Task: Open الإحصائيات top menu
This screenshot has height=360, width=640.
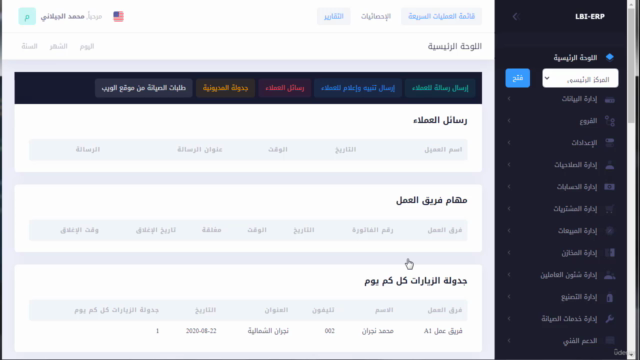Action: [x=376, y=16]
